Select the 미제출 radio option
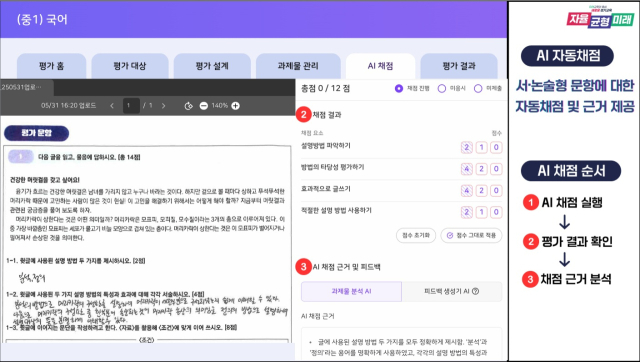 coord(478,88)
